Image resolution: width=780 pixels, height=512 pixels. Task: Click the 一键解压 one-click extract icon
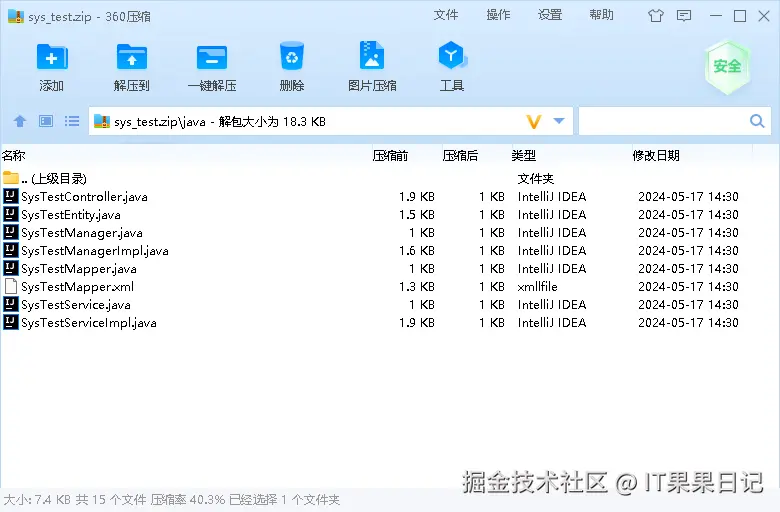(x=212, y=58)
